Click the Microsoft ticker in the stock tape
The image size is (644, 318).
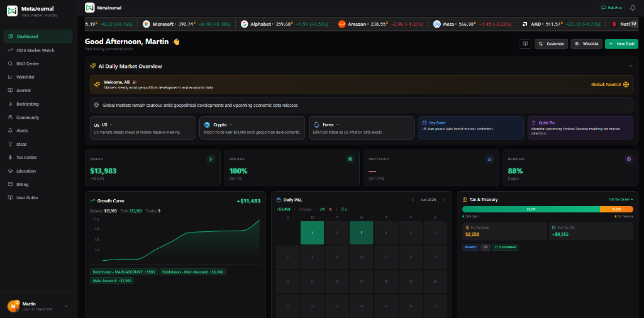click(x=186, y=25)
